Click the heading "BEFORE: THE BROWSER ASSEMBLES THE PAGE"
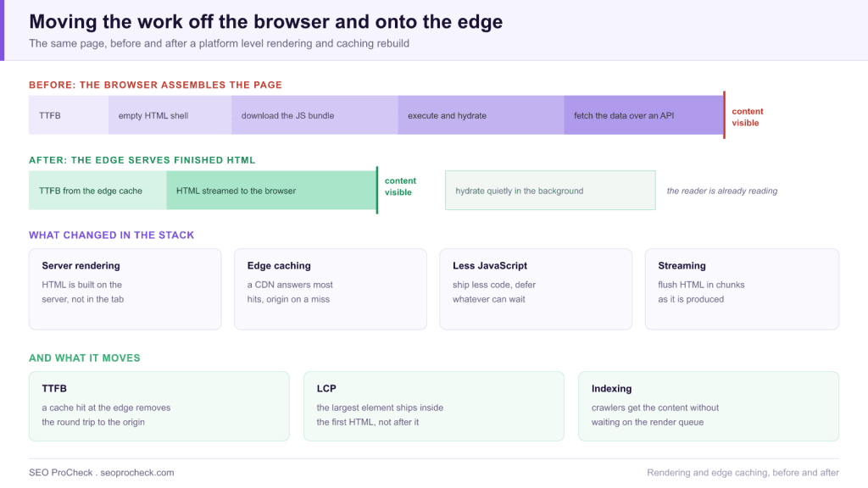Viewport: 868px width, 488px height. coord(156,85)
